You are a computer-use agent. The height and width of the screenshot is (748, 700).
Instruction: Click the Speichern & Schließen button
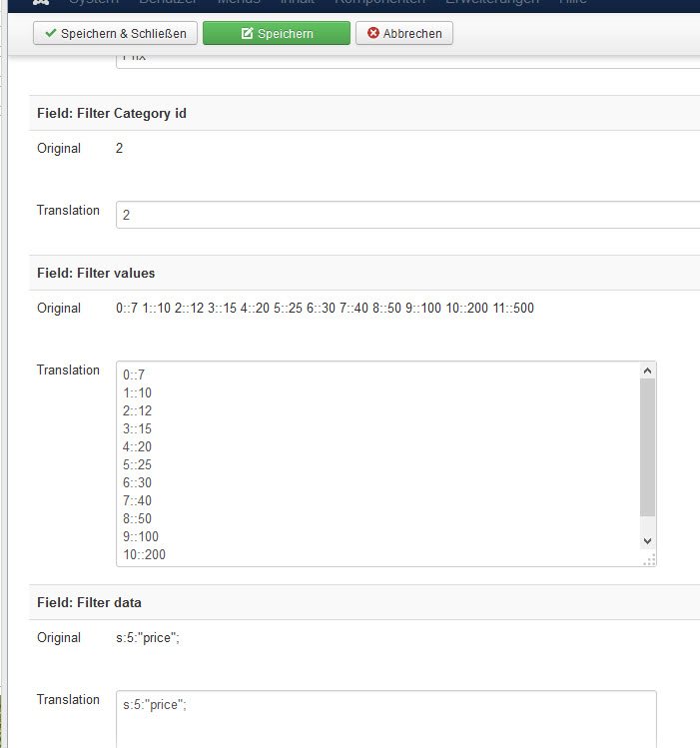115,33
